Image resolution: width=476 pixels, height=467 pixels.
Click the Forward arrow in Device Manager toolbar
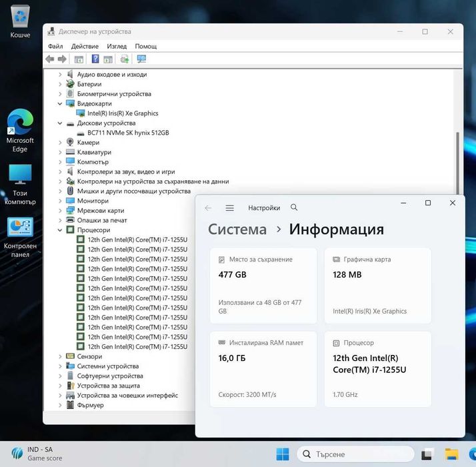62,59
